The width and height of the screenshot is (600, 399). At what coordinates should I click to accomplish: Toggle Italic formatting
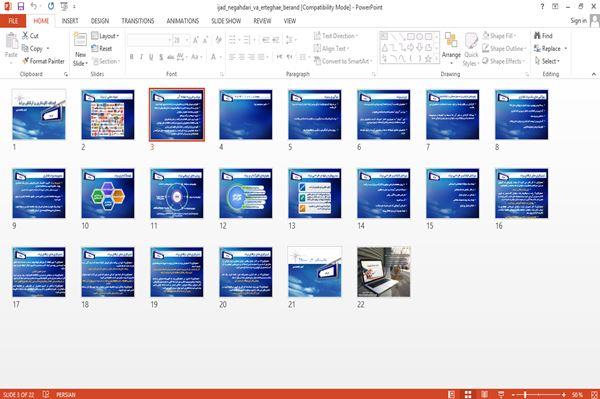tap(141, 57)
